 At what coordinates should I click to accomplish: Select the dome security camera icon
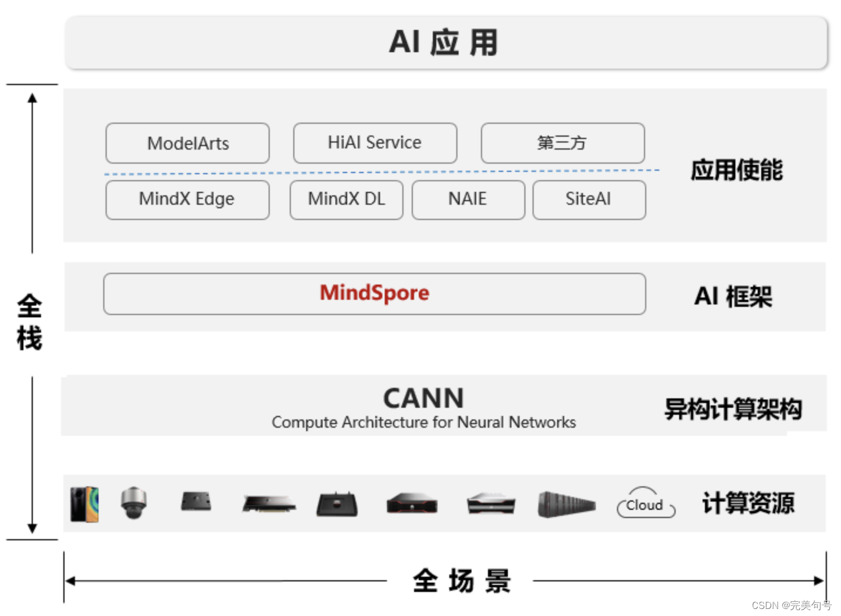[x=134, y=503]
